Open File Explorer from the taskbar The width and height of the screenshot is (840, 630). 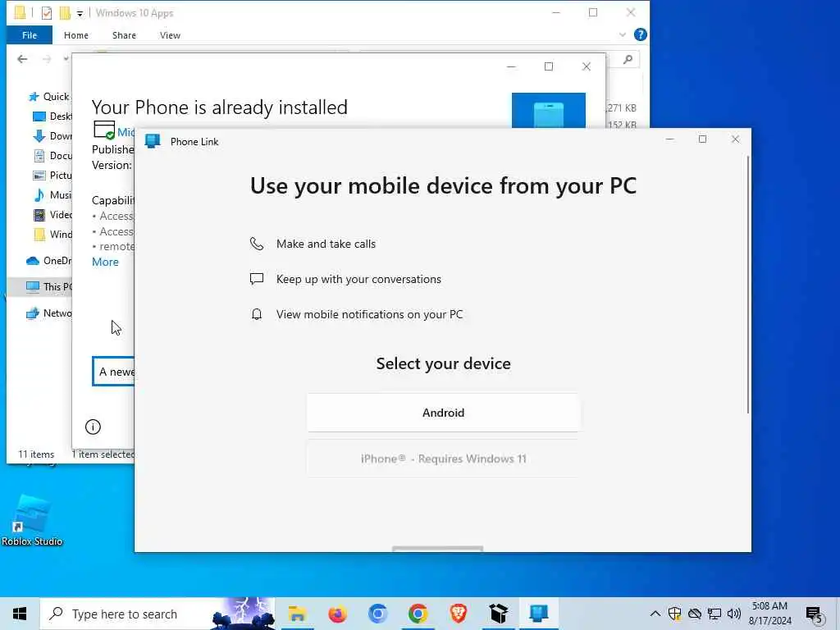(297, 614)
